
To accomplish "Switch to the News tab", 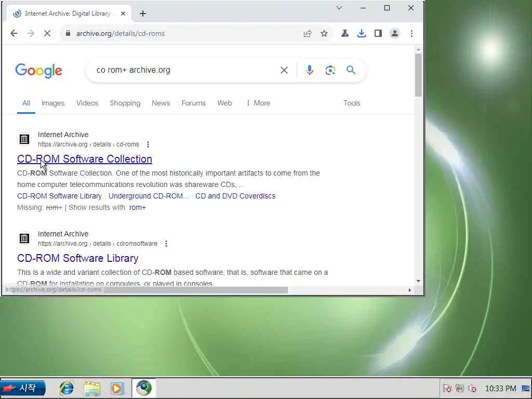I will (161, 103).
